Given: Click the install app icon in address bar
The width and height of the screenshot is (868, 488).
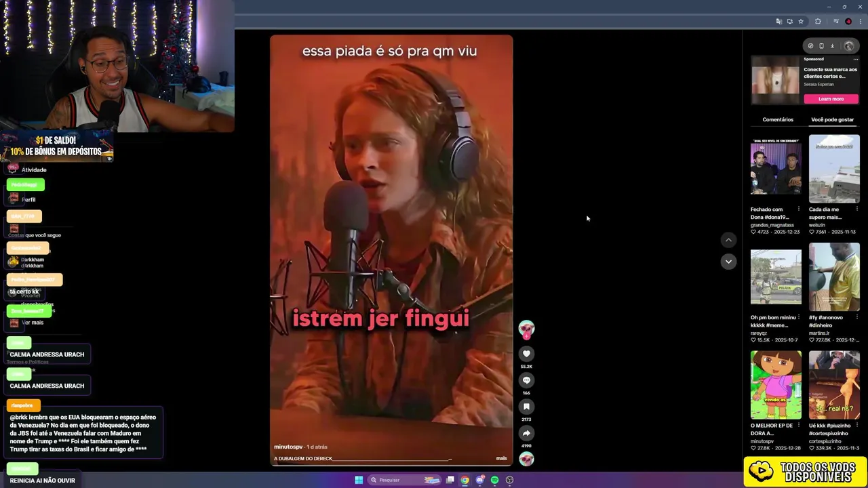Looking at the screenshot, I should (x=789, y=22).
